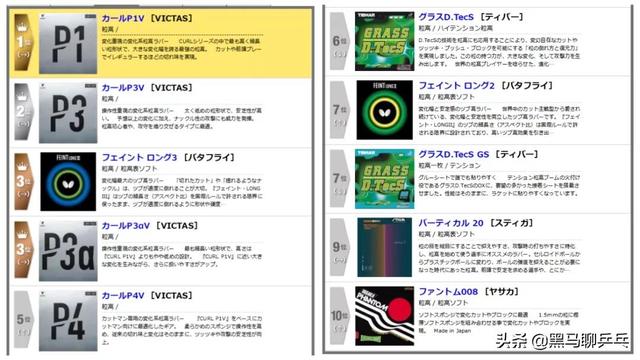Image resolution: width=640 pixels, height=360 pixels.
Task: Click the gray 9位 rank badge
Action: pyautogui.click(x=339, y=247)
